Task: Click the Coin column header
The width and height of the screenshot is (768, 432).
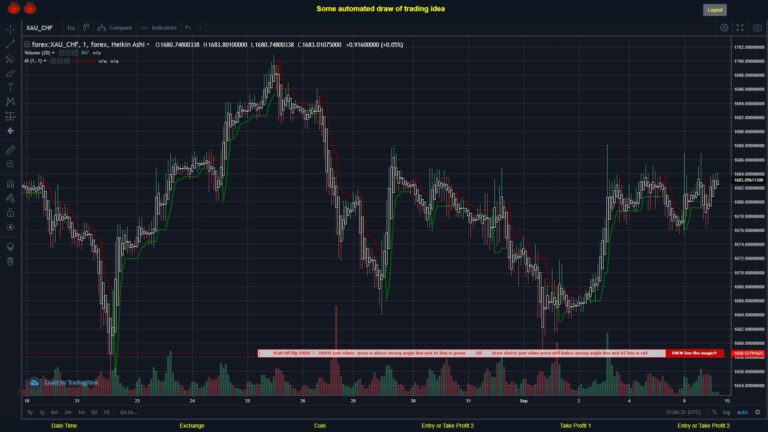Action: [x=320, y=426]
